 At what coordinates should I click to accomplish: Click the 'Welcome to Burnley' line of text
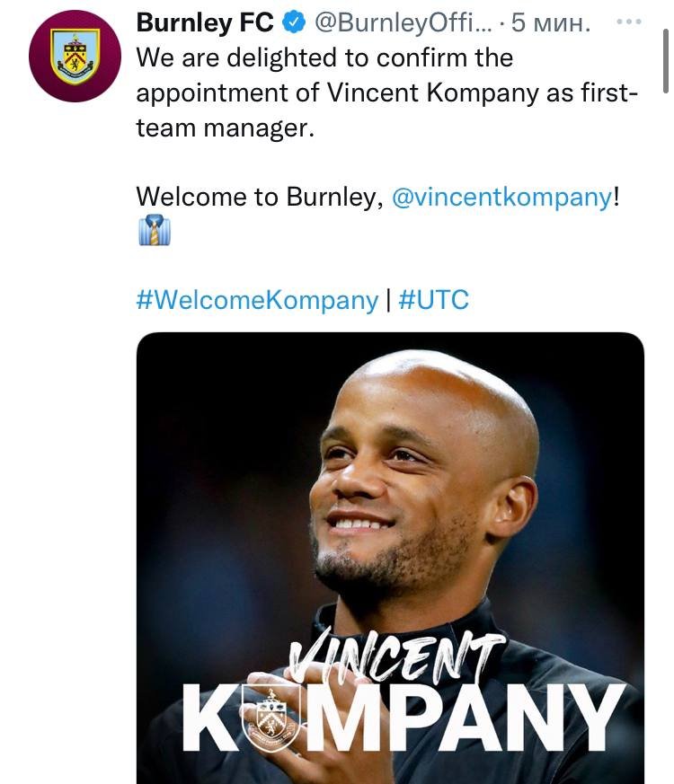tap(377, 197)
